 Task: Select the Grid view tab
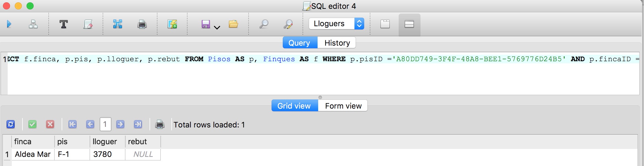pos(295,106)
